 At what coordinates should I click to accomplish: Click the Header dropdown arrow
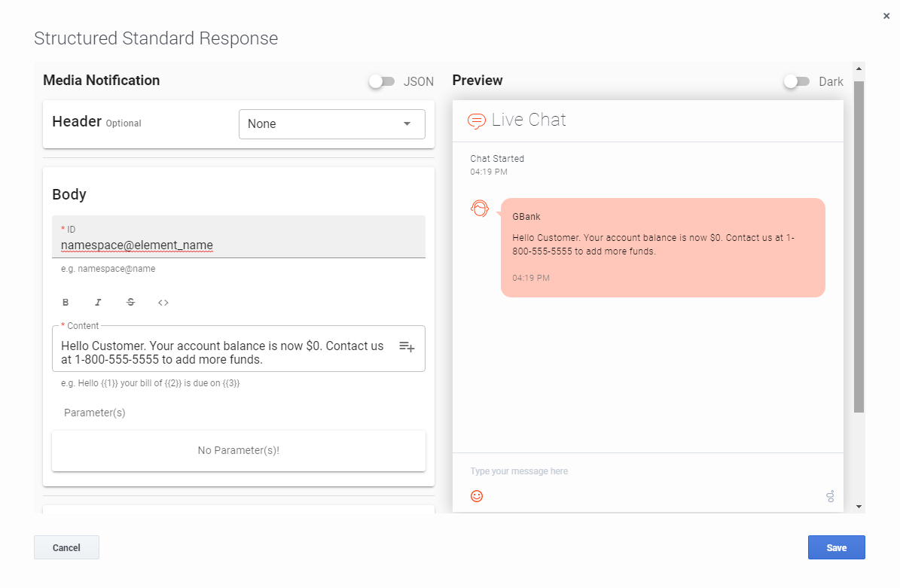point(407,124)
